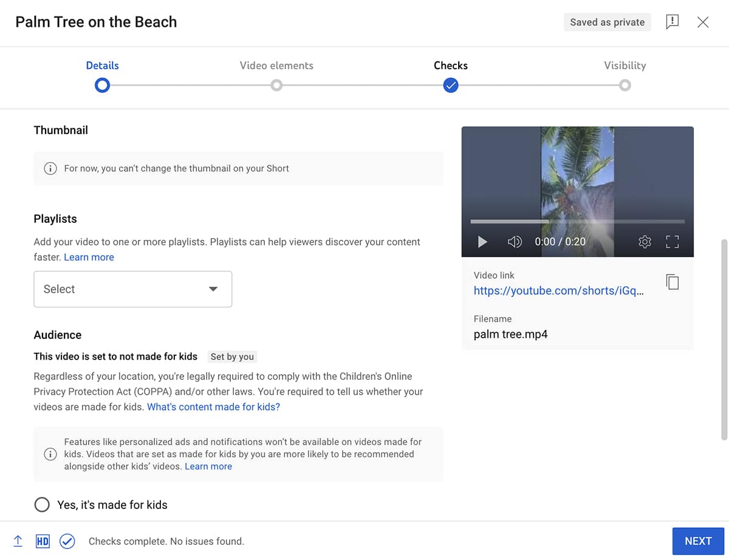This screenshot has height=560, width=729.
Task: Click the upload status arrow icon
Action: pos(18,541)
